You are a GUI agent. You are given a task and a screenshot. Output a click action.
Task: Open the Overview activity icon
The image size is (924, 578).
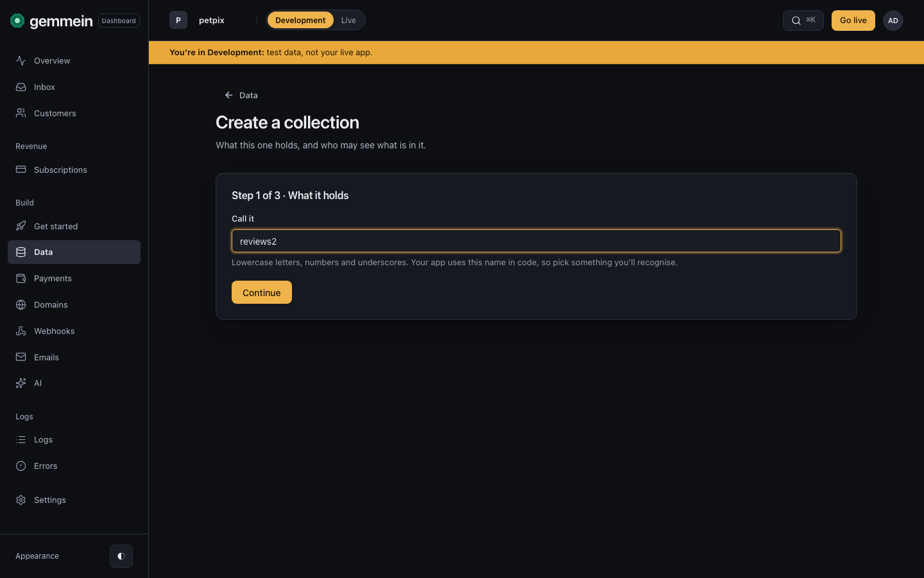tap(21, 60)
